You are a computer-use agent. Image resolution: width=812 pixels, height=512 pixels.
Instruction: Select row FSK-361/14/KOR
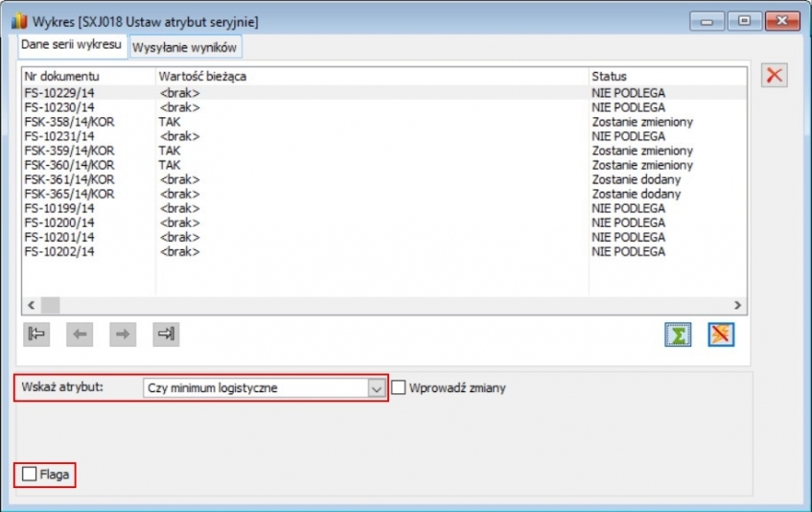point(384,179)
